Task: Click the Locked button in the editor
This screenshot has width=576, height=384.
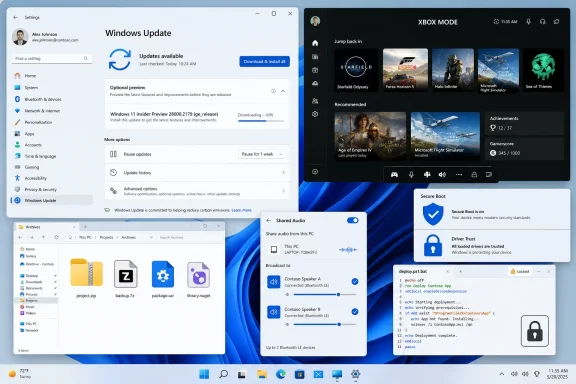Action: tap(520, 272)
